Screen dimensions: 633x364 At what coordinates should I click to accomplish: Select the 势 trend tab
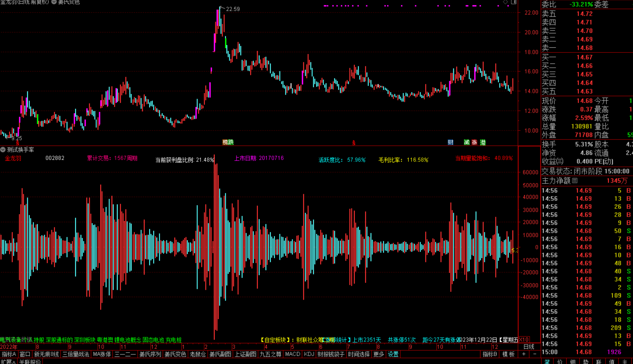pyautogui.click(x=586, y=361)
